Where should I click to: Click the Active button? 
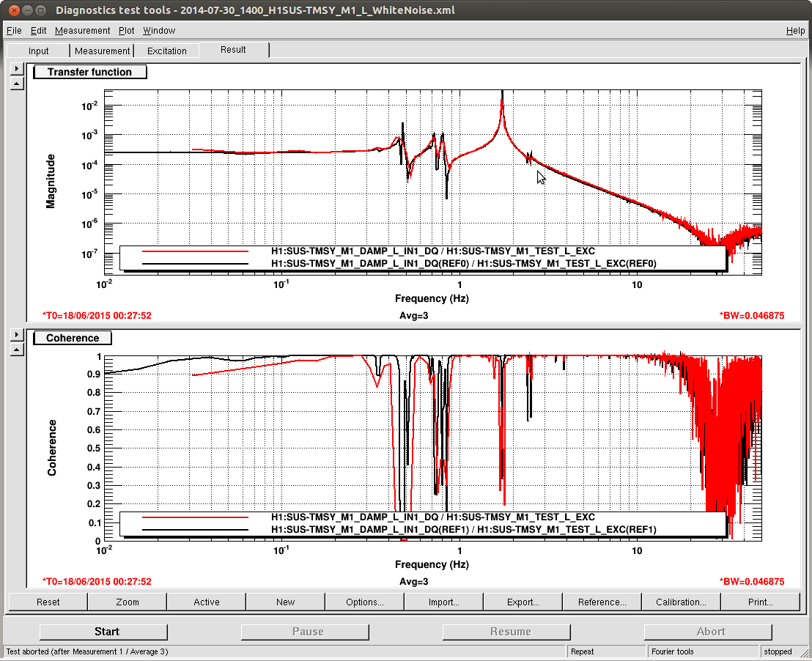207,602
